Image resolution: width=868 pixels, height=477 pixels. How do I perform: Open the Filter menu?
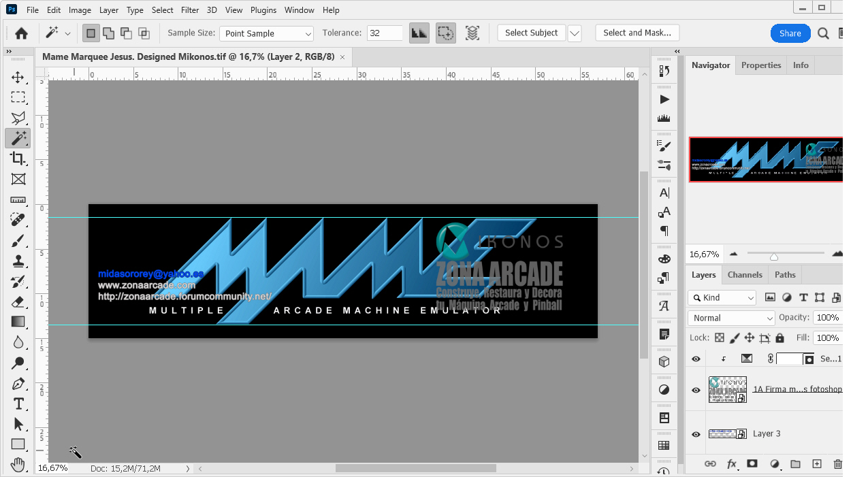click(x=190, y=10)
